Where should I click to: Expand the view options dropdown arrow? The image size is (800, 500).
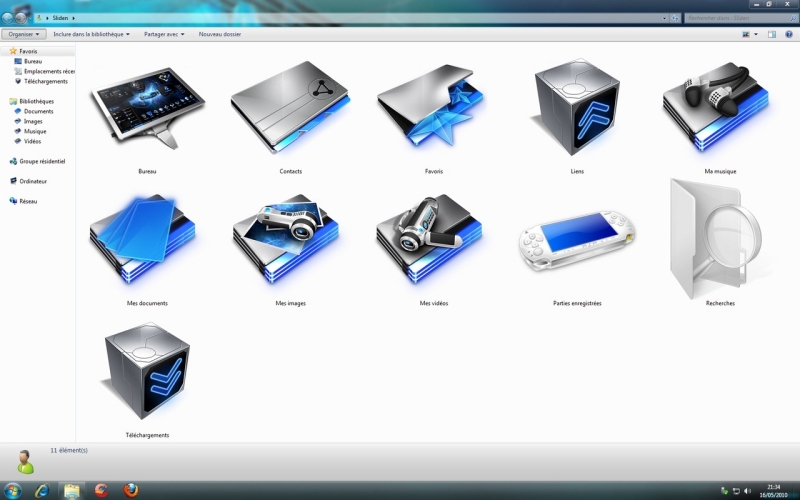[756, 34]
